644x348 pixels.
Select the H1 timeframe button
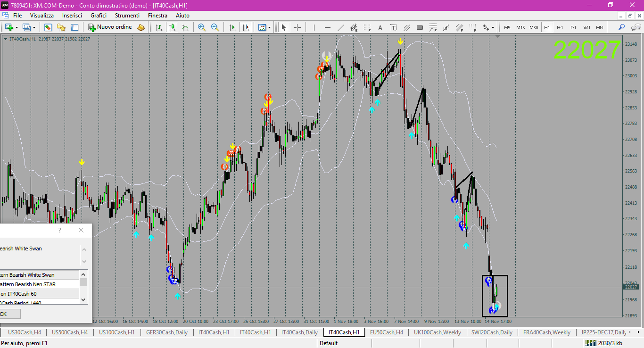(x=547, y=27)
